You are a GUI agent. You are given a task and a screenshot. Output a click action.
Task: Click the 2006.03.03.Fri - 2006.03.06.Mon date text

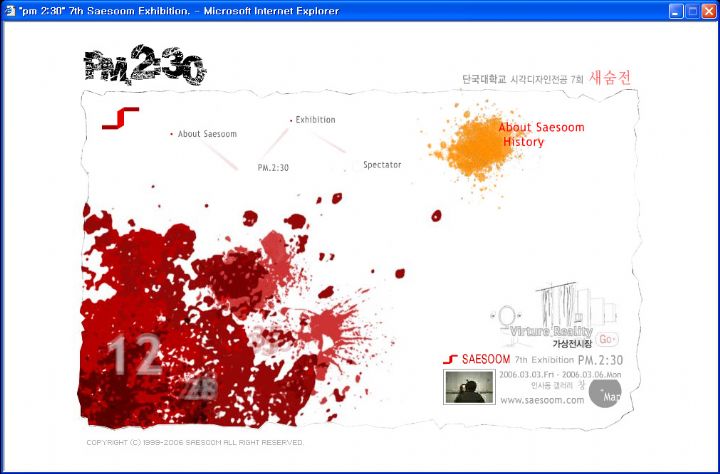(x=560, y=375)
